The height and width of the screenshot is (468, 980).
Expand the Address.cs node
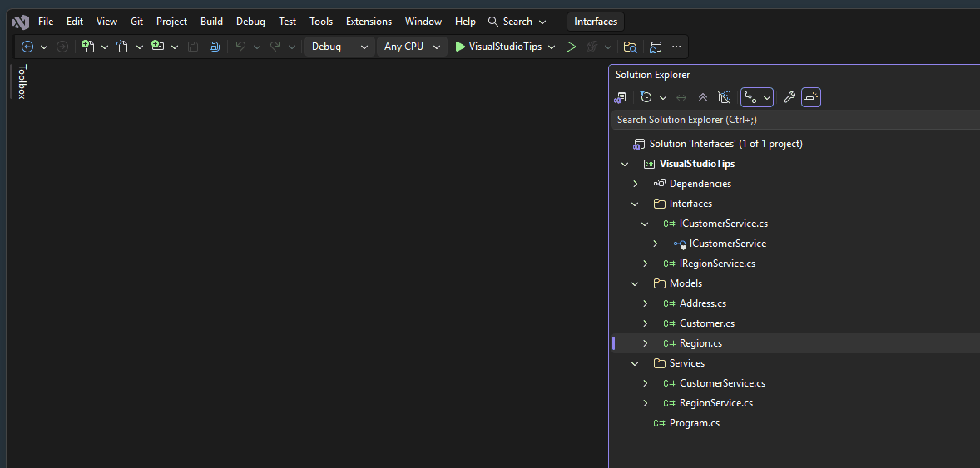click(645, 303)
